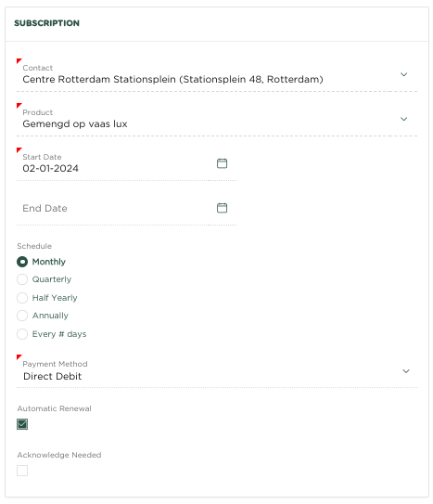
Task: Uncheck the Automatic Renewal checkbox
Action: point(22,424)
